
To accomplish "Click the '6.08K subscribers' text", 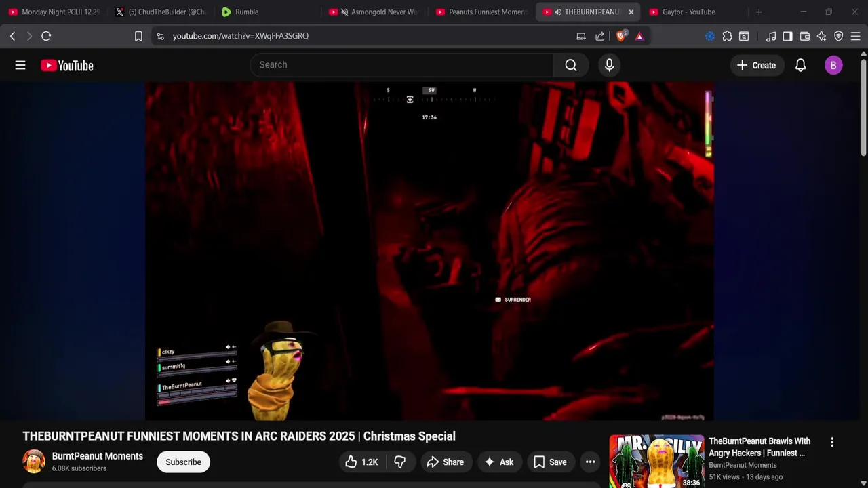I will (79, 468).
